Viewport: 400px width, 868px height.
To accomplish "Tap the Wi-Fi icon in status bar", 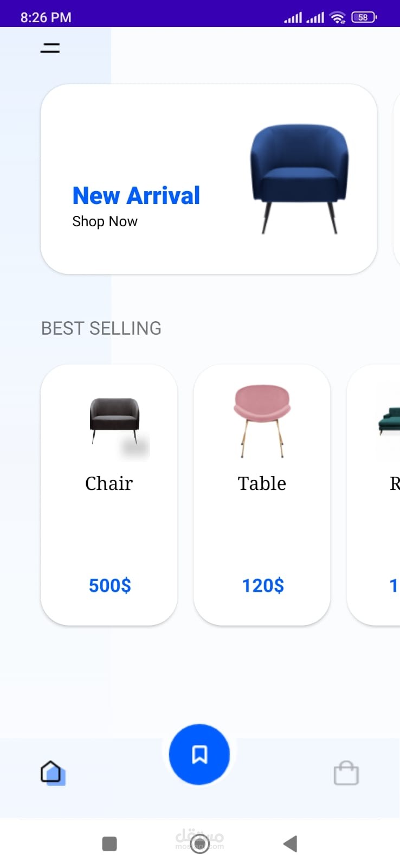I will (337, 18).
